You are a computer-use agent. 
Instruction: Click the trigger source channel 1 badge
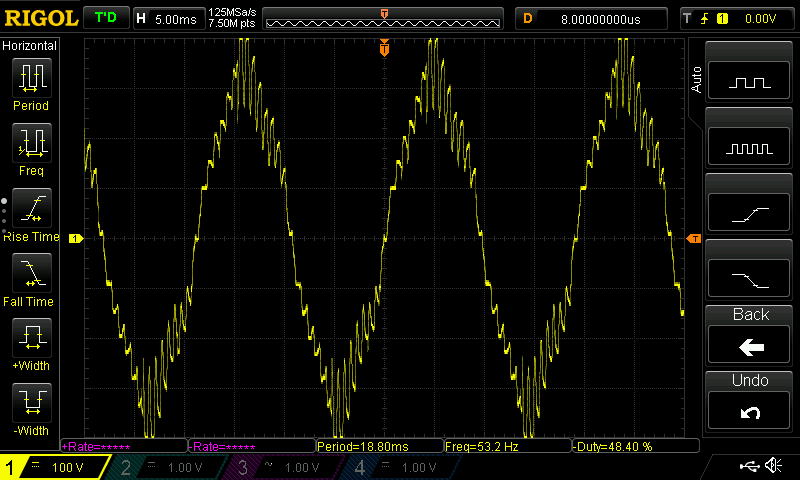pos(722,19)
